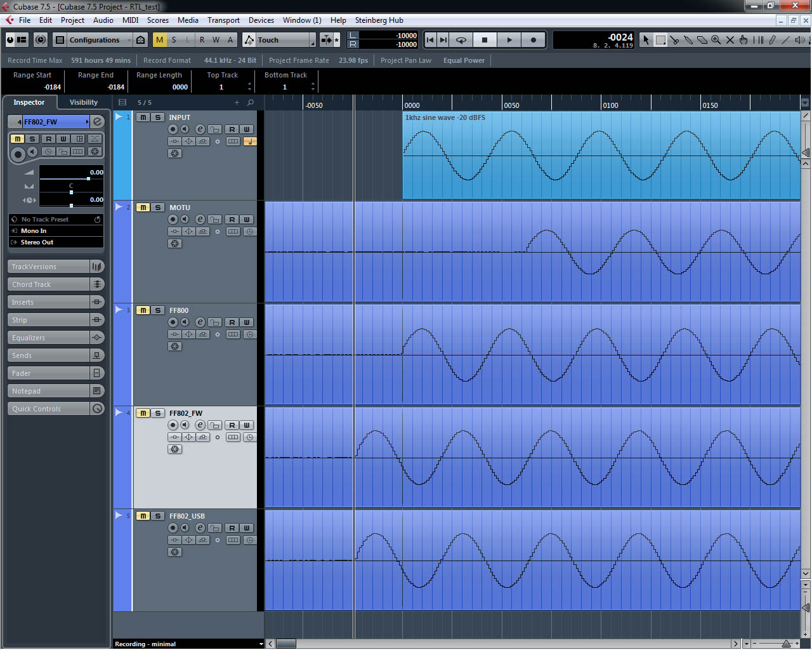The height and width of the screenshot is (650, 812).
Task: Choose the Erase tool
Action: pyautogui.click(x=702, y=40)
